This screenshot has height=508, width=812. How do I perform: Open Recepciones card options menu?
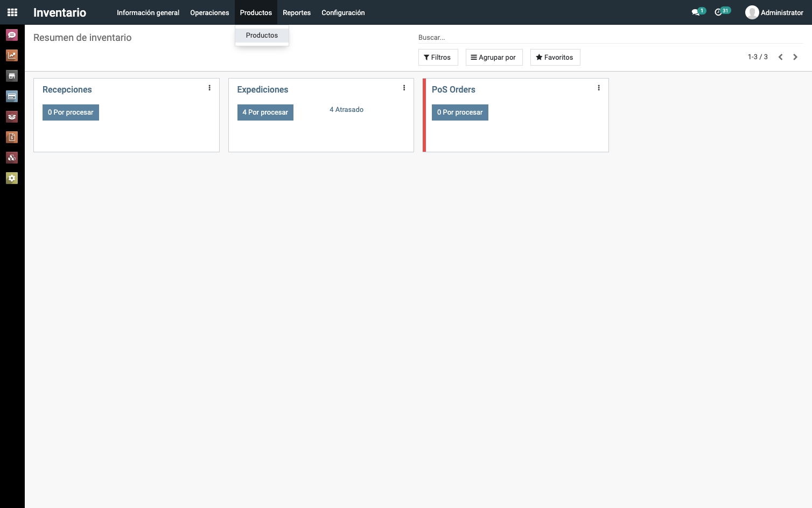tap(209, 88)
